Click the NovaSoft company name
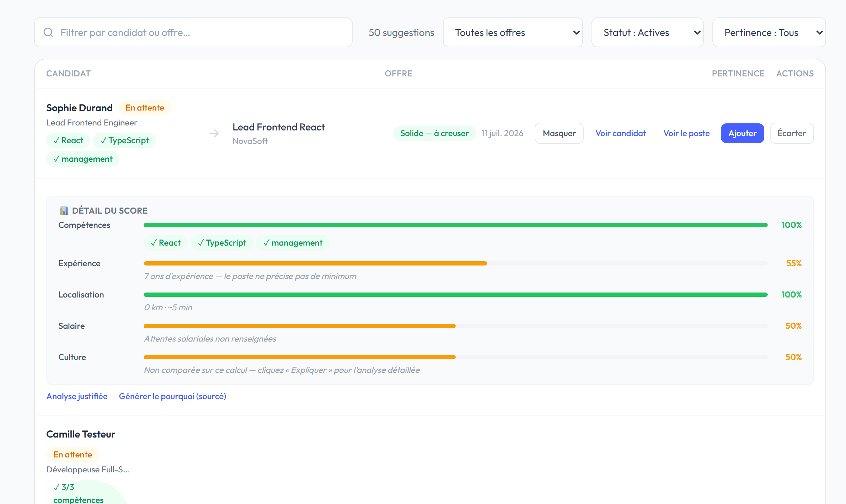The height and width of the screenshot is (504, 846). [250, 141]
